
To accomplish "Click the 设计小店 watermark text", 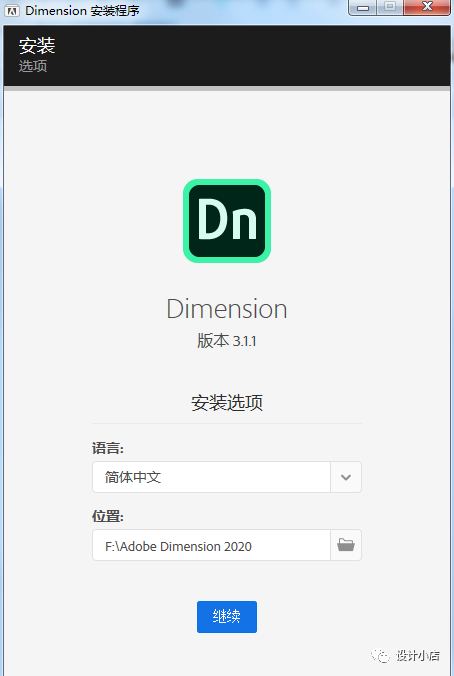I will pos(418,656).
